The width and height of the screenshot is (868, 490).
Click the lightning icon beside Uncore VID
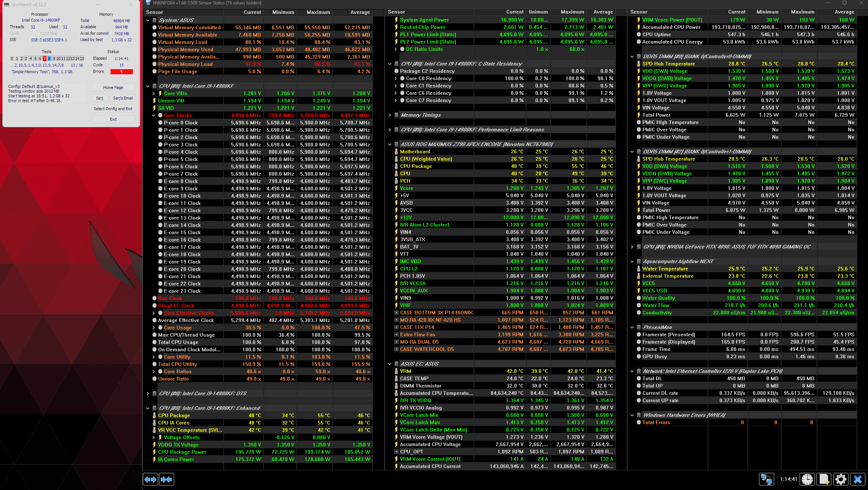click(x=154, y=101)
